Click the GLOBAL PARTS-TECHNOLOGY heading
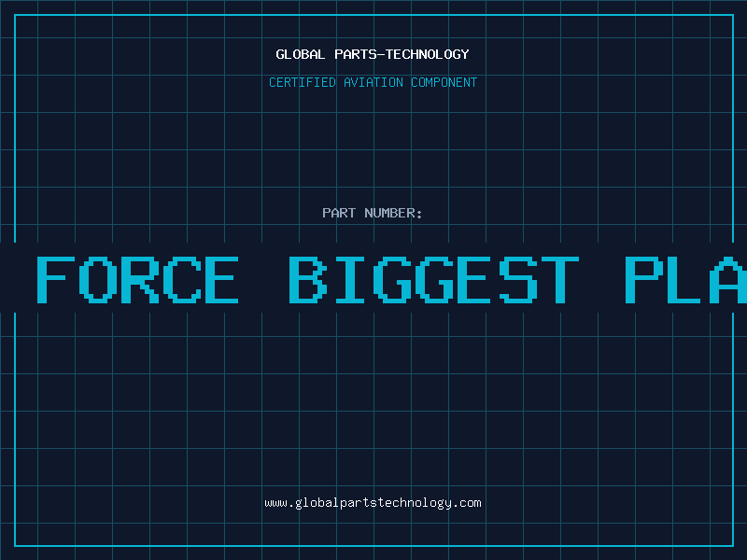Viewport: 747px width, 560px height. [373, 54]
